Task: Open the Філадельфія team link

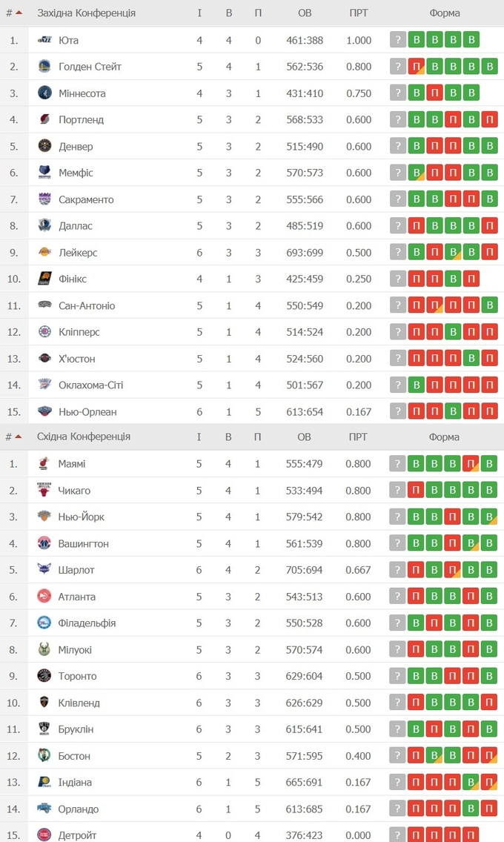Action: click(87, 623)
